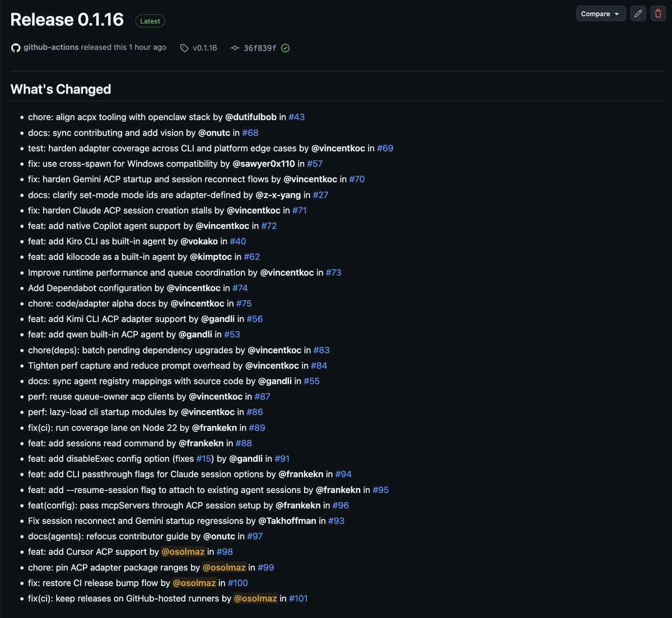Open pull request #57

click(x=315, y=164)
